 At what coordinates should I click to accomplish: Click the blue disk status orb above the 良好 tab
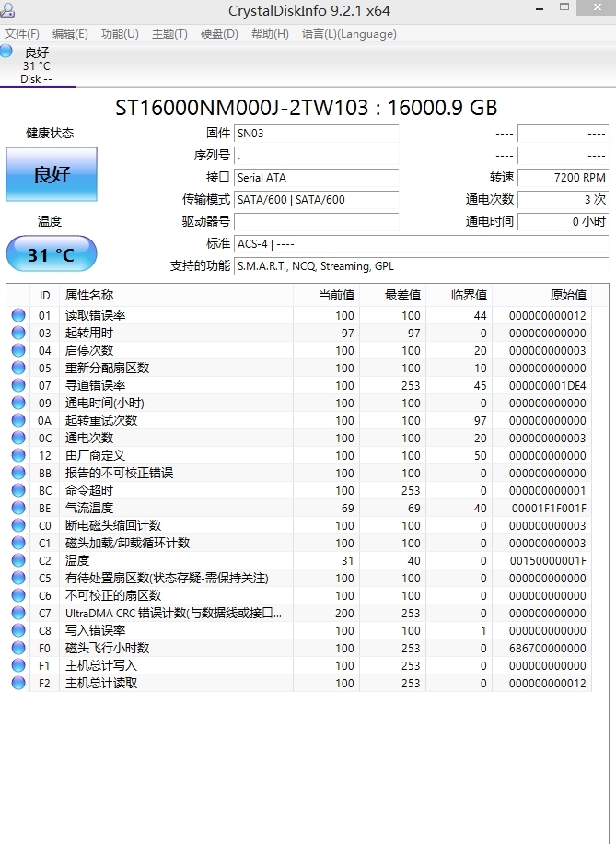click(x=6, y=51)
